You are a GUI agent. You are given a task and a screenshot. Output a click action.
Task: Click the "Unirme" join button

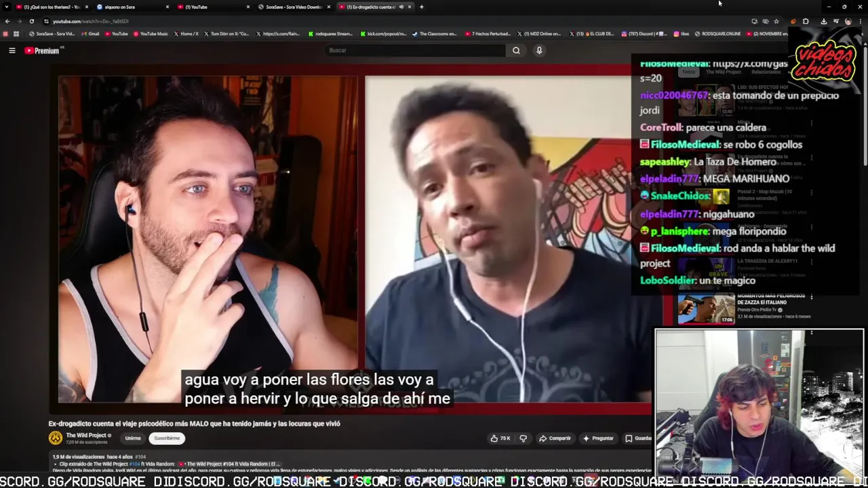click(133, 439)
